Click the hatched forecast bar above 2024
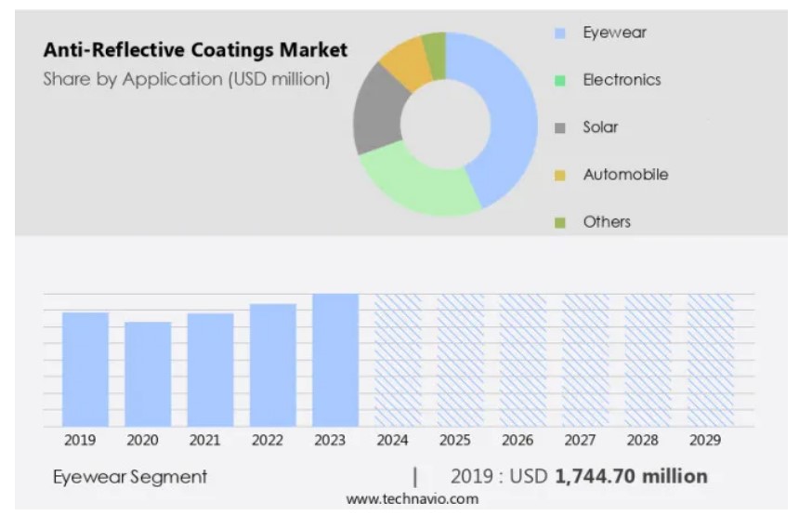This screenshot has width=812, height=516. tap(398, 360)
